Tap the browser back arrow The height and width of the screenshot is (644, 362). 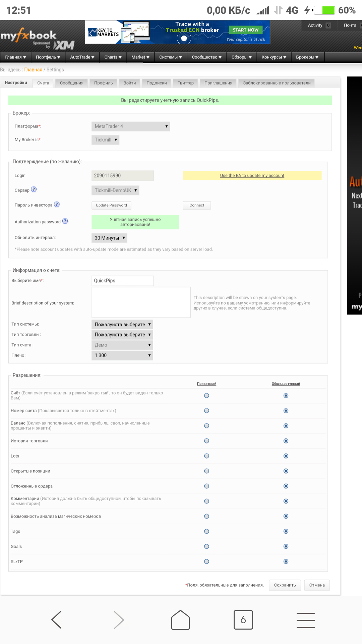56,620
